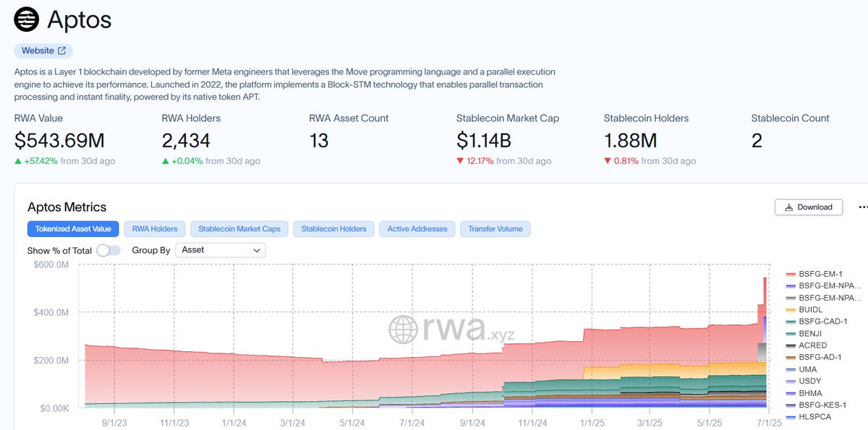Open the three-dot more options menu
Viewport: 868px width, 430px height.
[862, 207]
